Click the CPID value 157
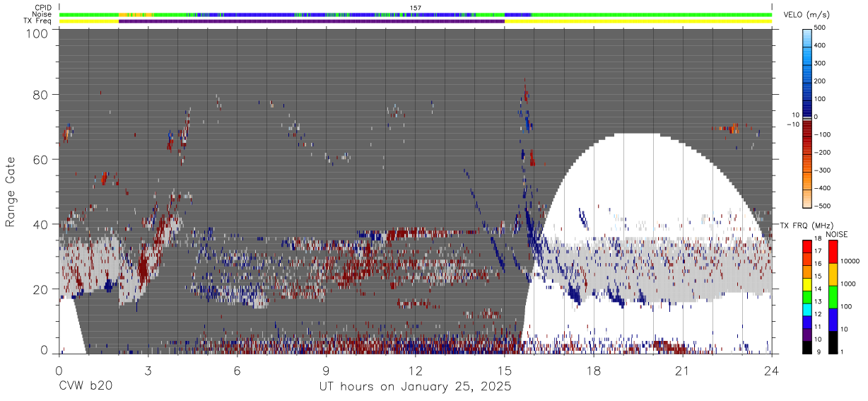 coord(416,8)
